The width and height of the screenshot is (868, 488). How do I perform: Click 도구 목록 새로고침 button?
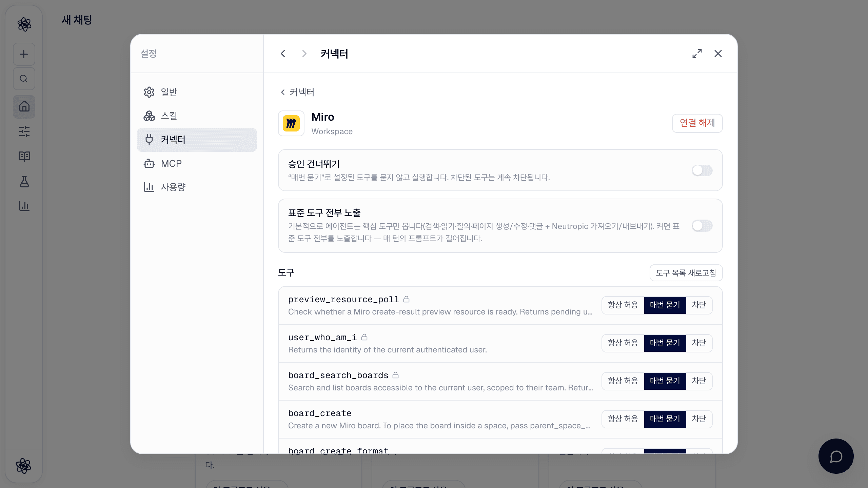[x=686, y=273]
